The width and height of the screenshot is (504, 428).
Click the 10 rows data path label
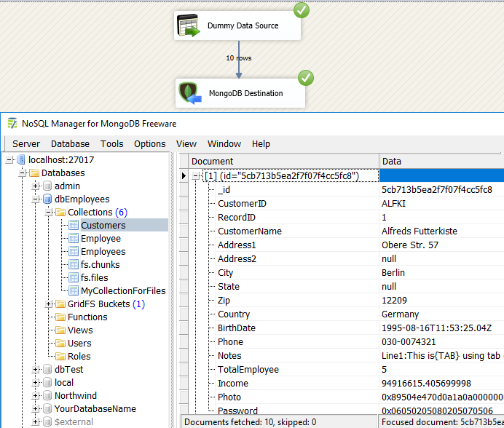coord(239,58)
